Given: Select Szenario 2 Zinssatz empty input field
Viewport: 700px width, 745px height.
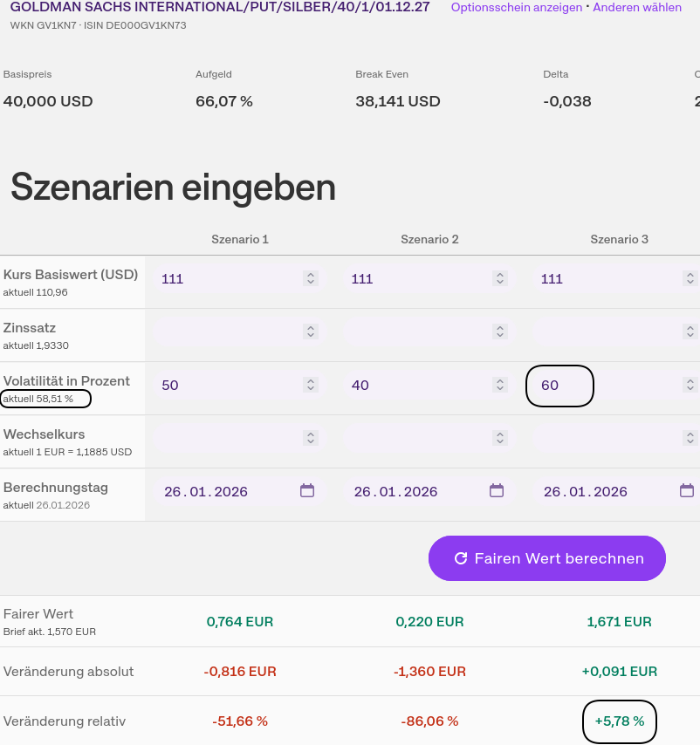Looking at the screenshot, I should click(417, 331).
